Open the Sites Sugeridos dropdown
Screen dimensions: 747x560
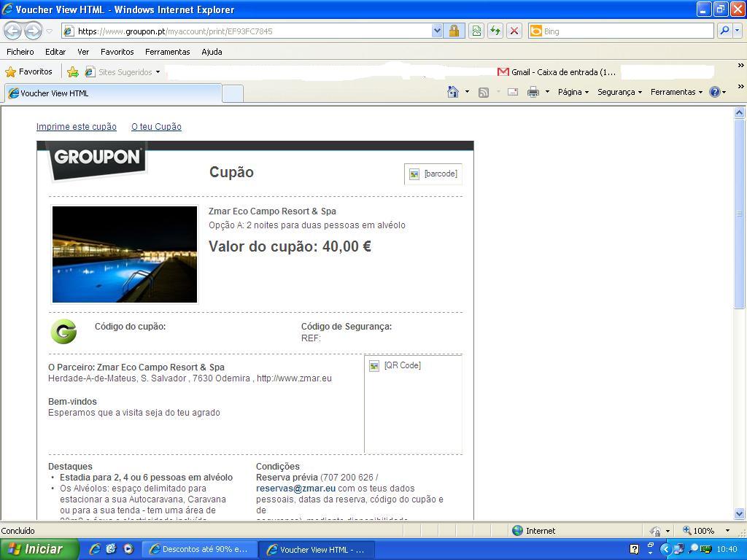(x=123, y=72)
